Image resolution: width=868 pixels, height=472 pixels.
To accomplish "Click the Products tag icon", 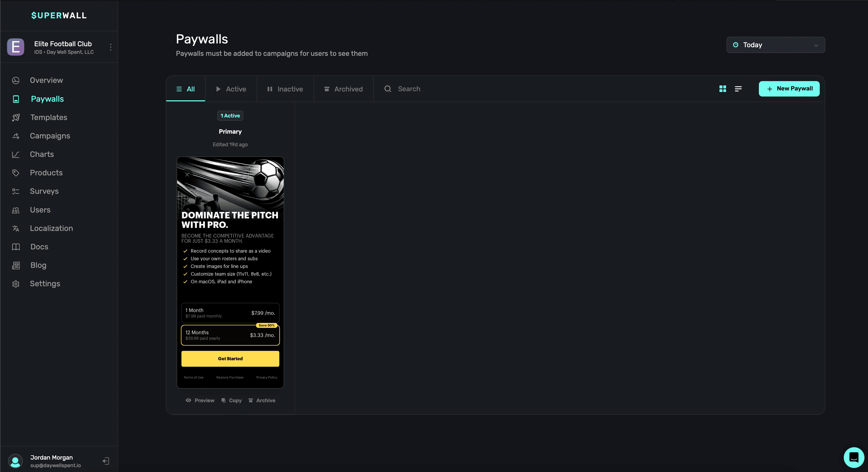I will pos(15,173).
